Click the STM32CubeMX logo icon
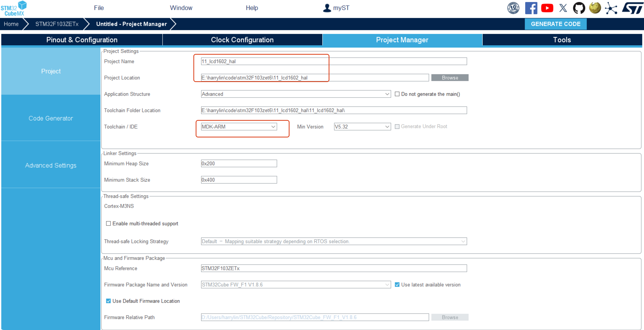Image resolution: width=644 pixels, height=330 pixels. click(x=14, y=8)
